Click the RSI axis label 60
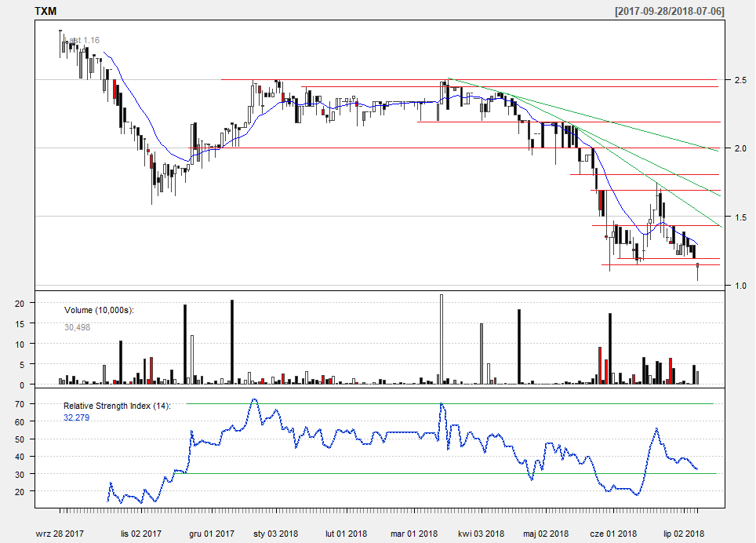Image resolution: width=756 pixels, height=543 pixels. click(x=20, y=421)
